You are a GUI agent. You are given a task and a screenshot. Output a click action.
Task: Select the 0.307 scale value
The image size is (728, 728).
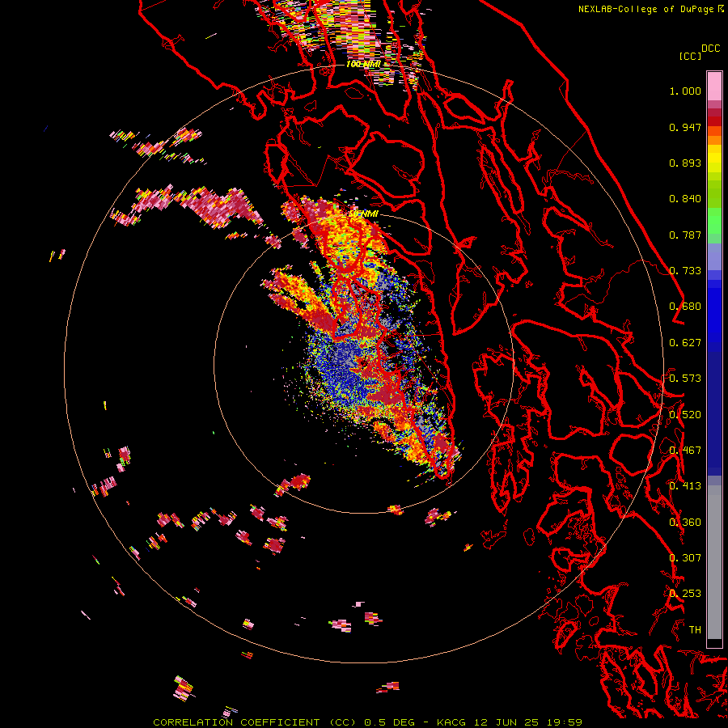coord(685,558)
